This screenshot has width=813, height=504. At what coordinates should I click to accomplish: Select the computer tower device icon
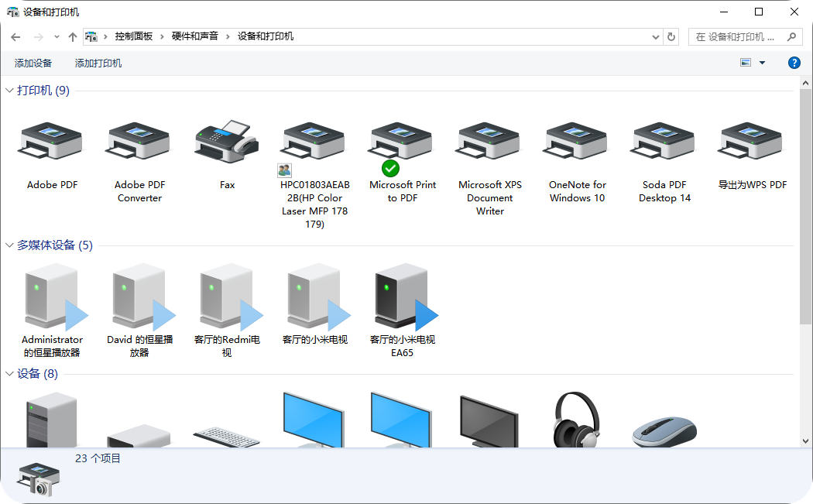52,420
